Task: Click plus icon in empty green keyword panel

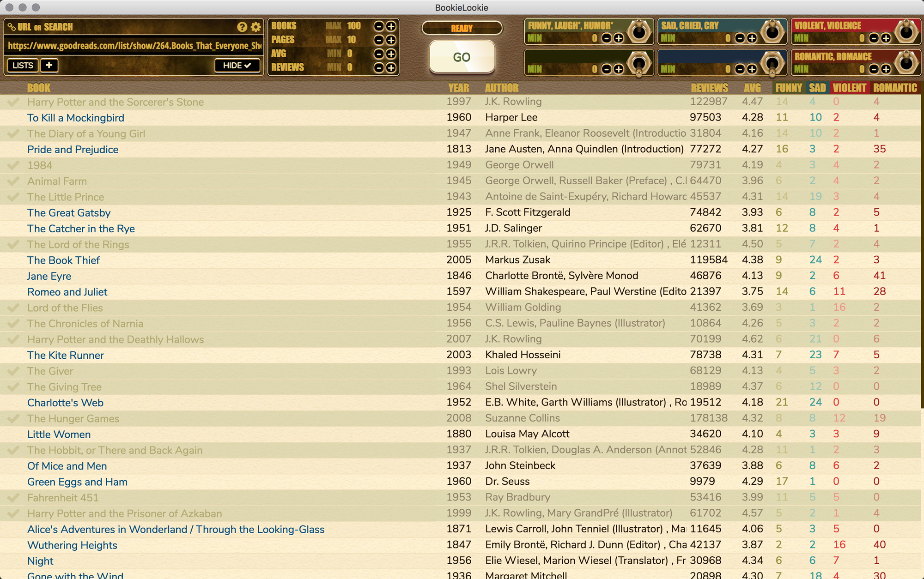Action: coord(619,69)
